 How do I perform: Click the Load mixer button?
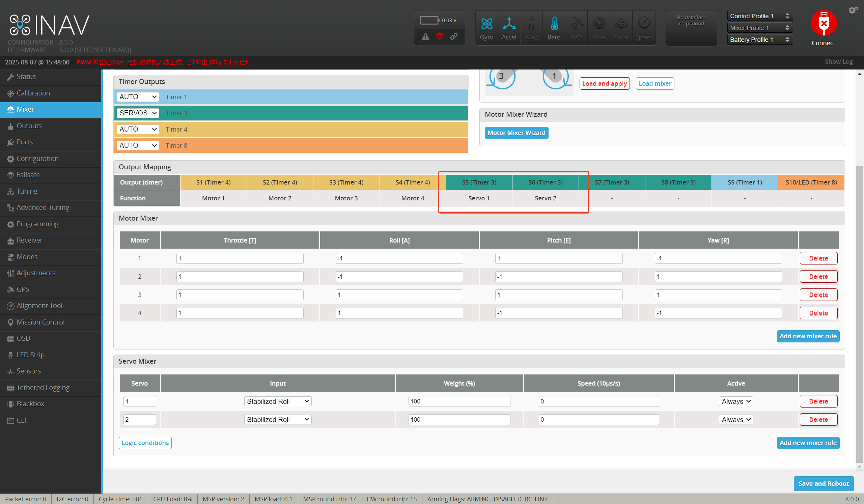pos(655,83)
